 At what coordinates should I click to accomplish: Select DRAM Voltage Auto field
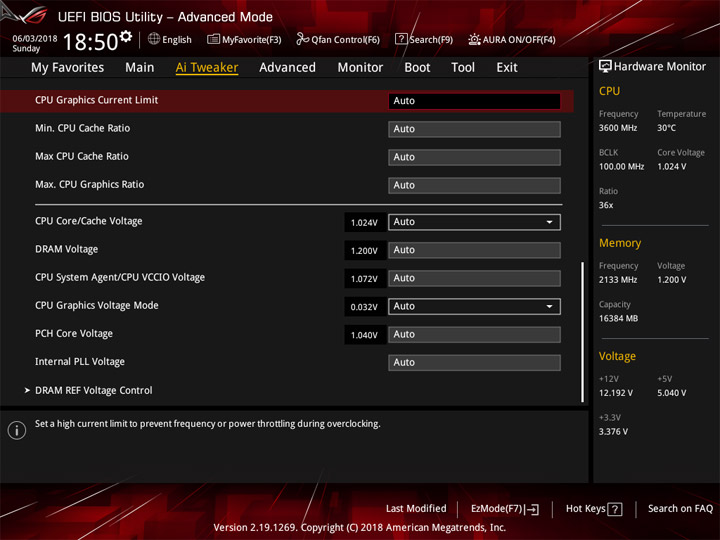474,250
